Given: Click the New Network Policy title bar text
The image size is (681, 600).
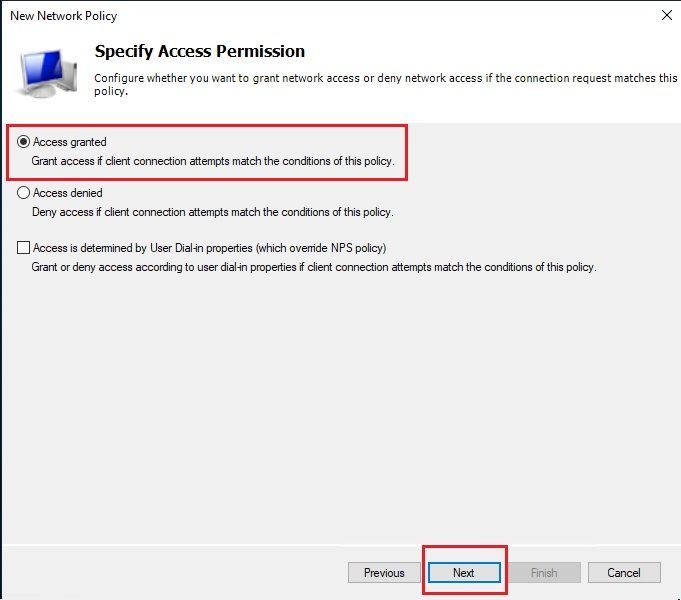Looking at the screenshot, I should pyautogui.click(x=63, y=16).
